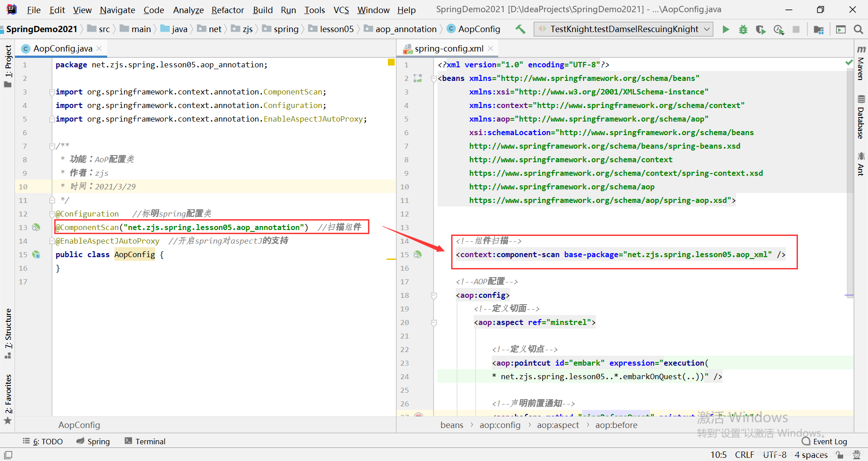The image size is (868, 461).
Task: Open Search Everywhere magnifier
Action: point(858,29)
